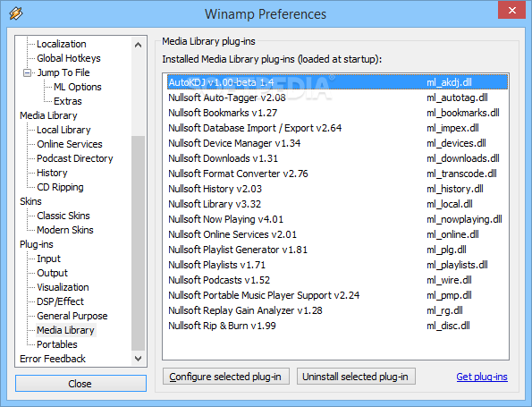Click the Close button
532x407 pixels.
(80, 384)
